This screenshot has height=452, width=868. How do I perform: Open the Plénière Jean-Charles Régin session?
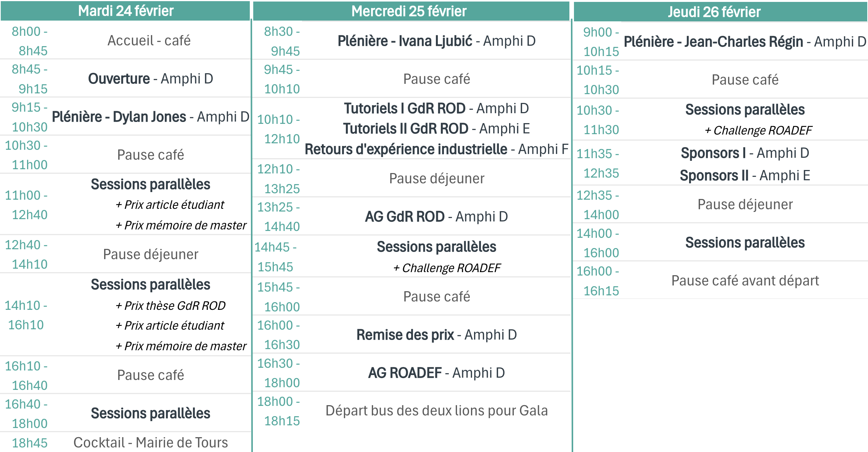coord(744,42)
